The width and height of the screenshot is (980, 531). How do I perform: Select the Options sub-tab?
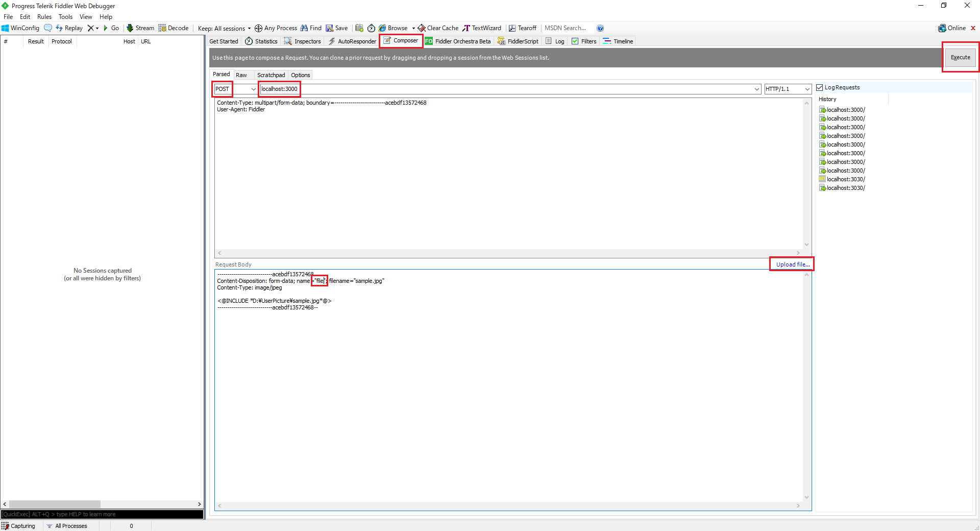click(301, 75)
